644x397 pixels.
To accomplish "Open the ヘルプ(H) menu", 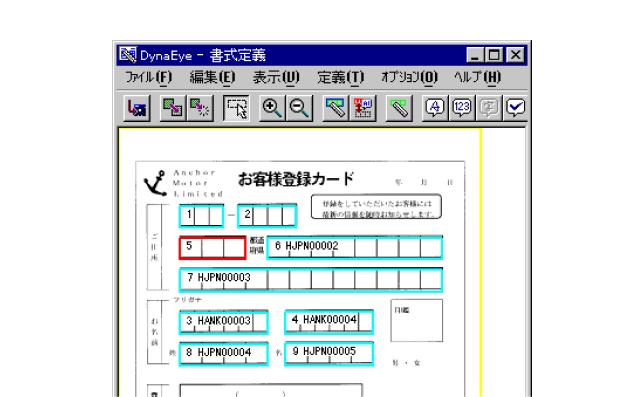I will click(477, 77).
